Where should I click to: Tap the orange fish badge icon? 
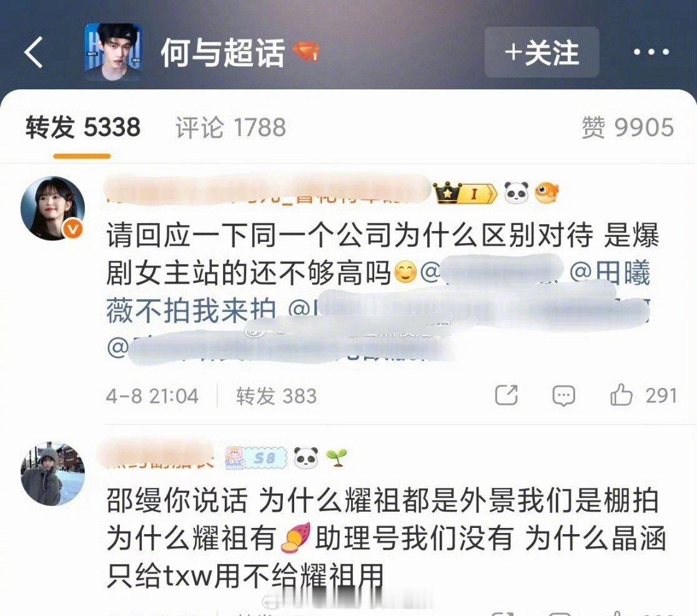pyautogui.click(x=546, y=193)
